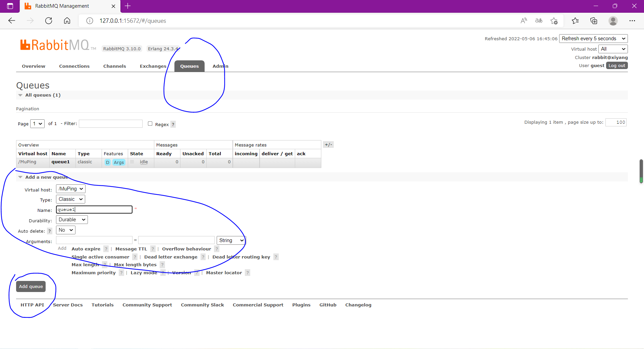
Task: Open the browser profile avatar
Action: tap(613, 21)
